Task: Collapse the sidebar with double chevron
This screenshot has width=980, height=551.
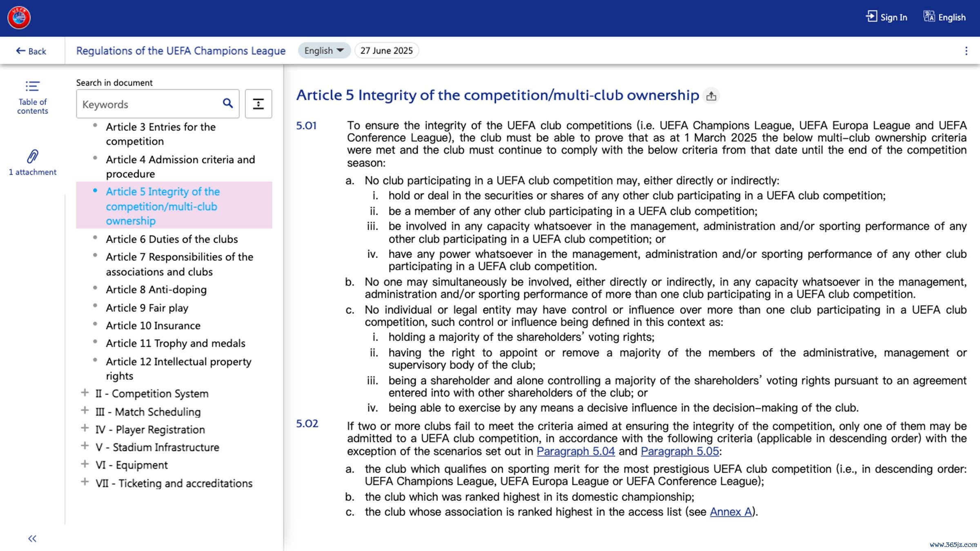Action: click(32, 538)
